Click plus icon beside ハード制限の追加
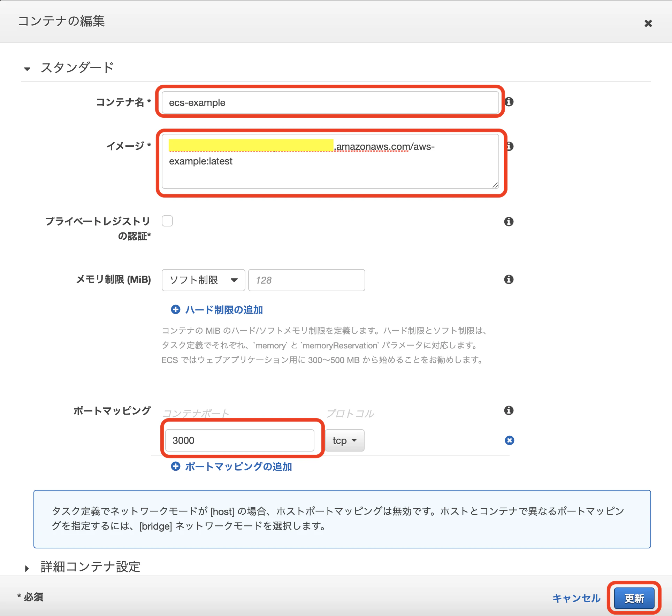Image resolution: width=672 pixels, height=616 pixels. (176, 309)
